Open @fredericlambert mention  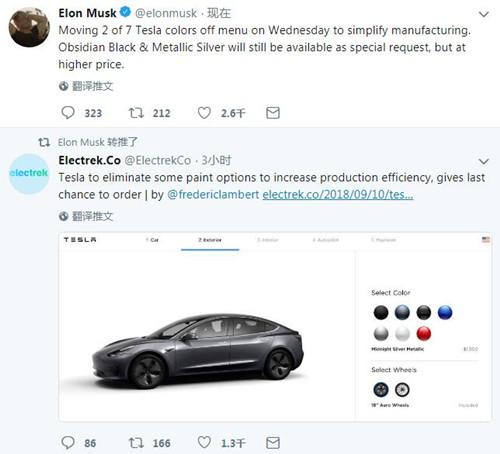click(213, 194)
